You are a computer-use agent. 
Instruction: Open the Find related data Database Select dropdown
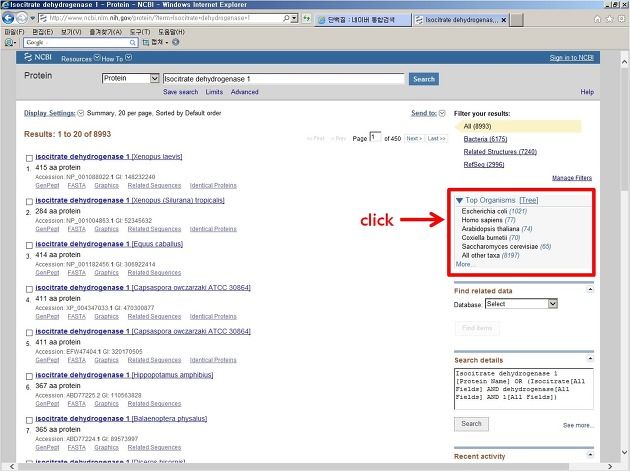521,304
